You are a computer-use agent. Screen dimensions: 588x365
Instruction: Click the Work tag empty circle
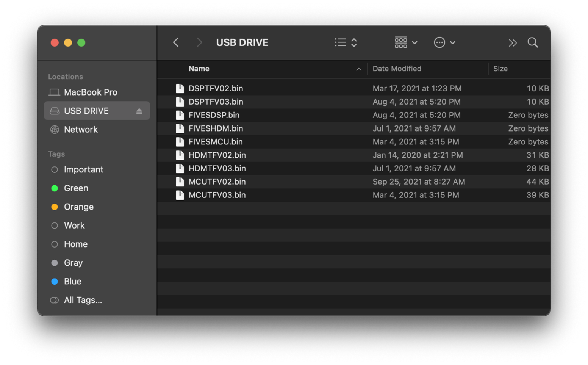[x=55, y=226]
